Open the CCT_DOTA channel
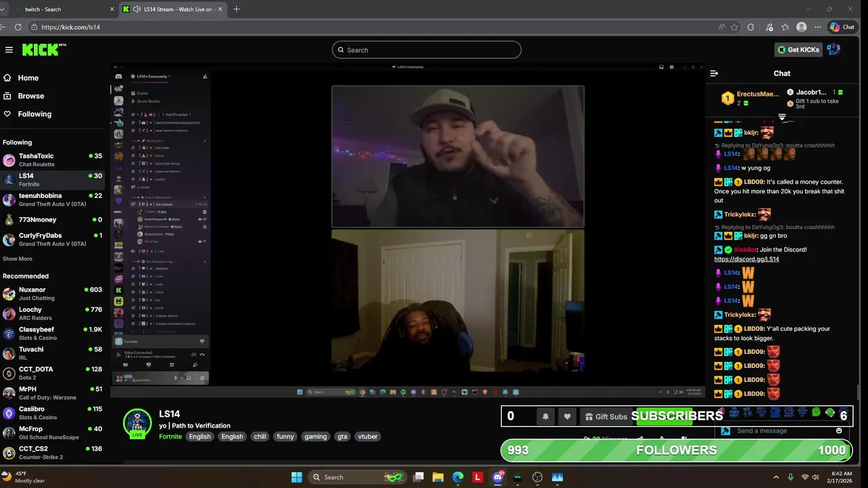Screen dimensions: 868x488 click(53, 373)
